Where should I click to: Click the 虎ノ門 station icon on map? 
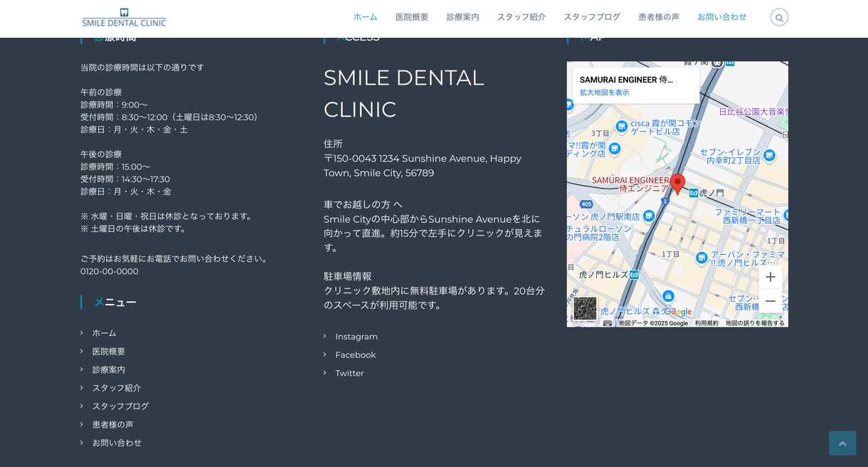click(x=693, y=192)
